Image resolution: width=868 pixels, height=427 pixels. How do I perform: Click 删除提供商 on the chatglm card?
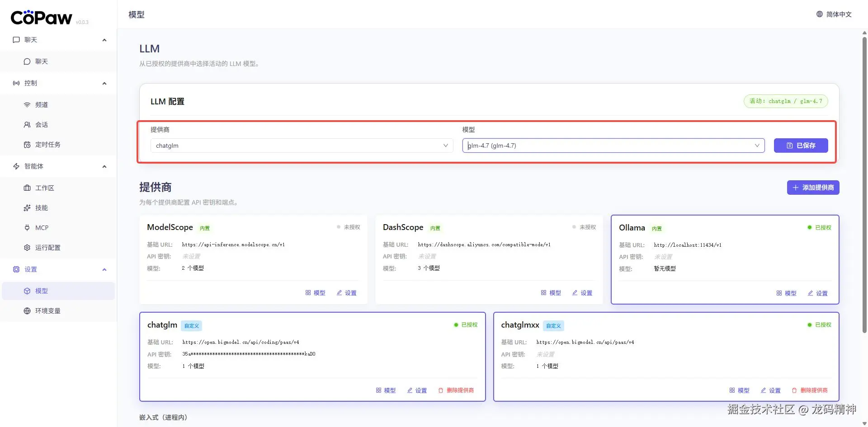(456, 390)
